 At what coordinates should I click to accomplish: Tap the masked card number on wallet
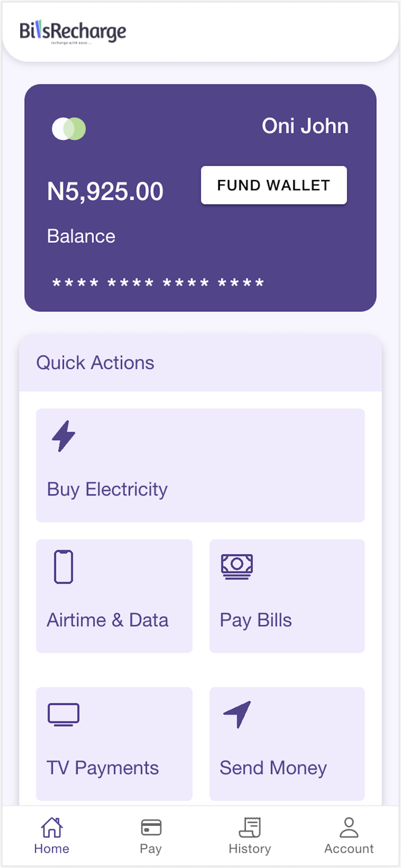point(157,282)
